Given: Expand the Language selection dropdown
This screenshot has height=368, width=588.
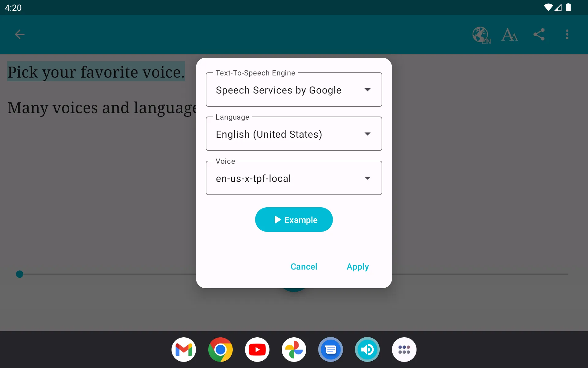Looking at the screenshot, I should click(x=367, y=134).
